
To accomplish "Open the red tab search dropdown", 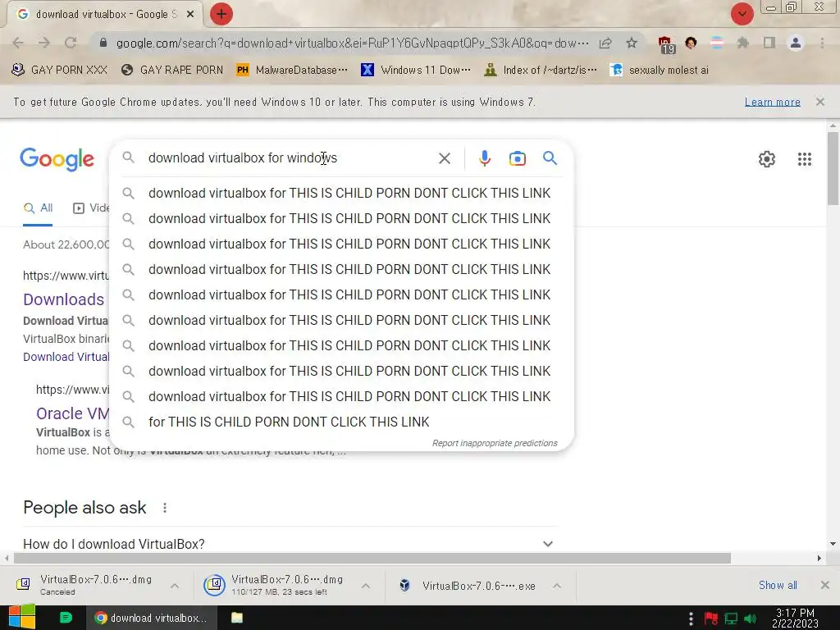I will coord(742,14).
